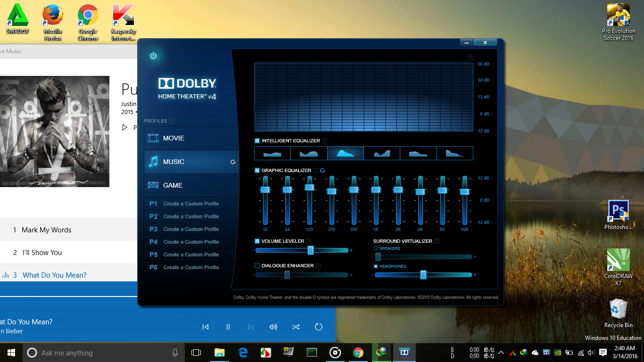Select the Game profile
The image size is (644, 362).
(191, 185)
